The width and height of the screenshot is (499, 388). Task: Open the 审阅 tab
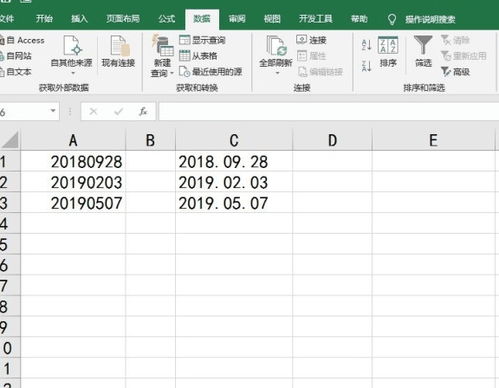[237, 19]
